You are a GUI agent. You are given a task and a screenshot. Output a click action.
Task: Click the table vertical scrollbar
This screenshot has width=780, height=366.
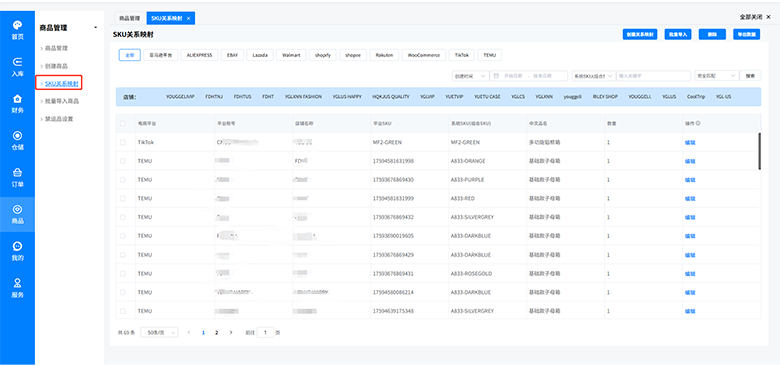759,152
